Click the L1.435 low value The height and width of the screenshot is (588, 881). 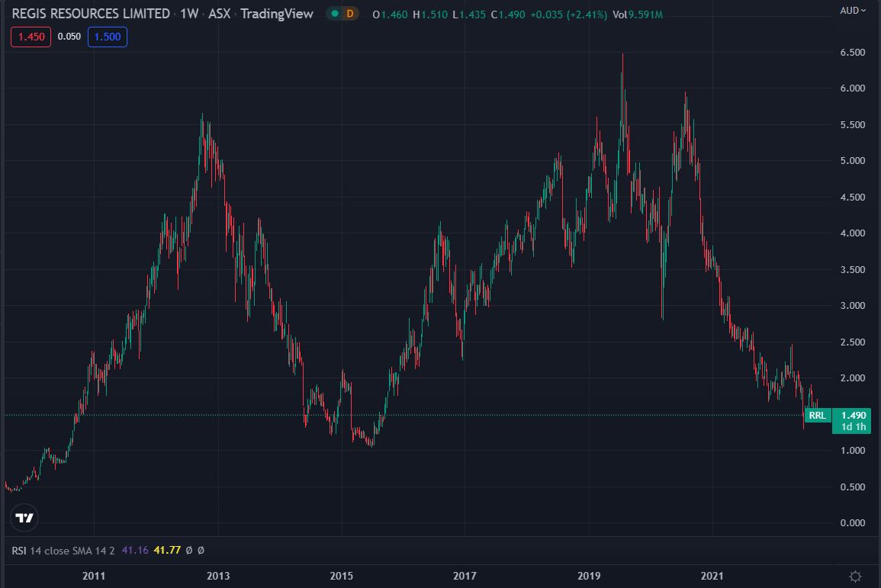469,14
